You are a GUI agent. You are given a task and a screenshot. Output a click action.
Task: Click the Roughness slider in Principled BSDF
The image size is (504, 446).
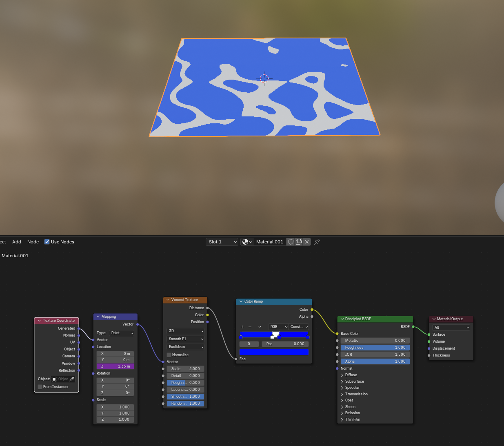tap(375, 348)
